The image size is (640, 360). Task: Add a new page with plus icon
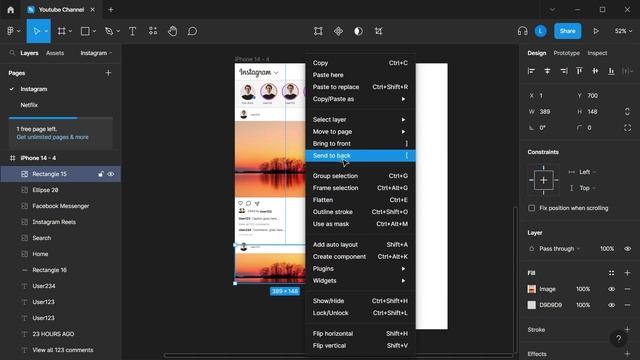(108, 73)
